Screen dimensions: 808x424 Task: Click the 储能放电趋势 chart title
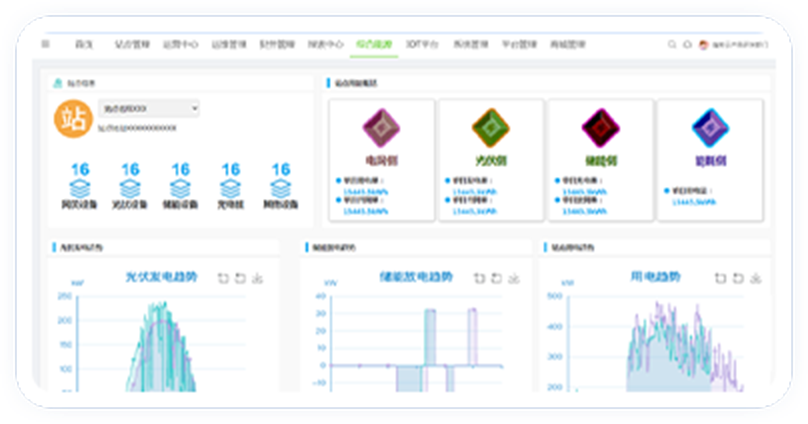point(416,277)
